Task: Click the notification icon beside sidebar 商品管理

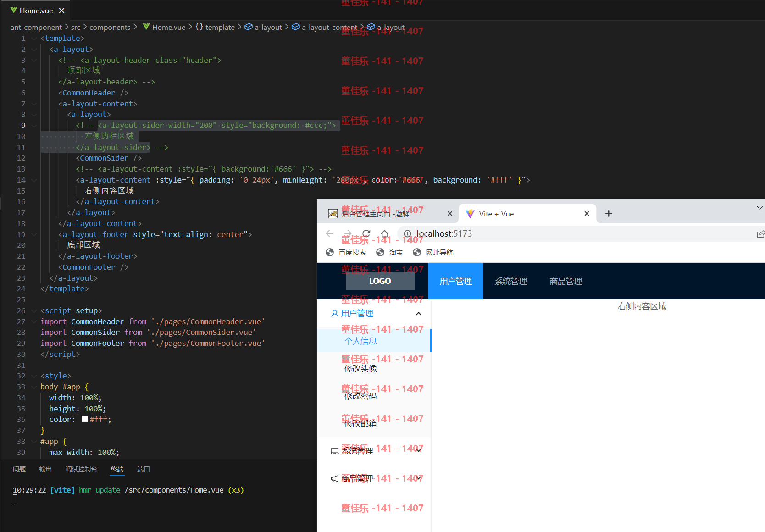Action: click(x=335, y=479)
